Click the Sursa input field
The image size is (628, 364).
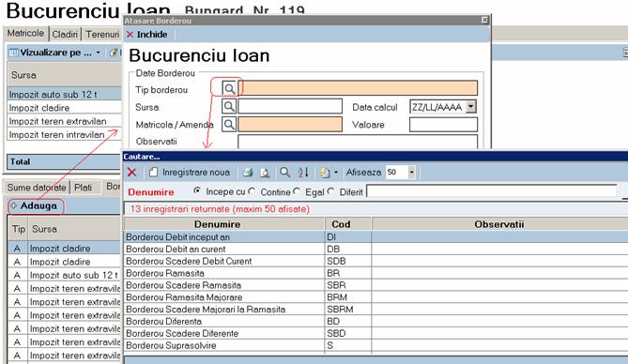point(290,107)
